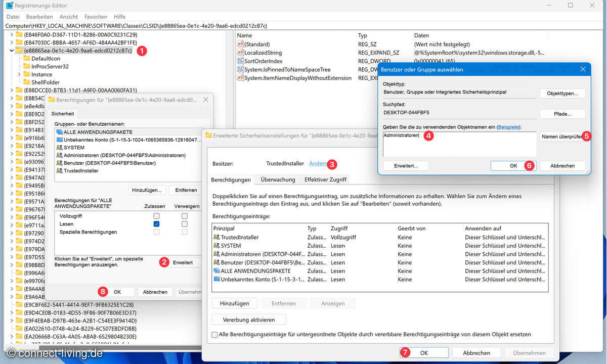Expand the {E847030C-BBBA-4657-AF6D-484AA42BF1FE} key

[x=11, y=42]
